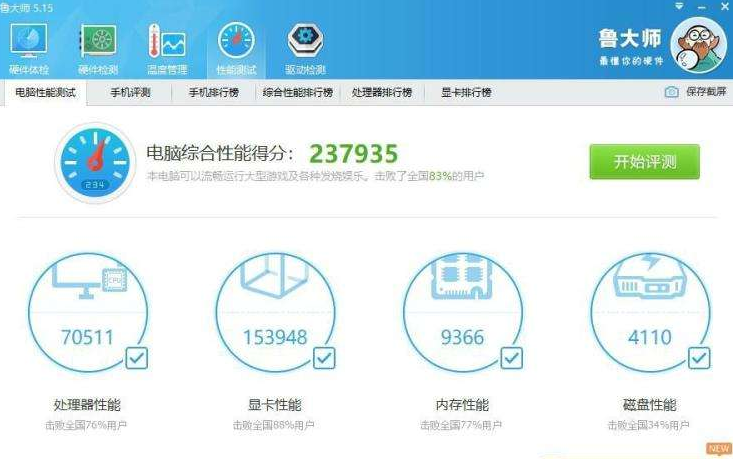Click the orange NEW badge
Screen dimensions: 733x459
(719, 449)
